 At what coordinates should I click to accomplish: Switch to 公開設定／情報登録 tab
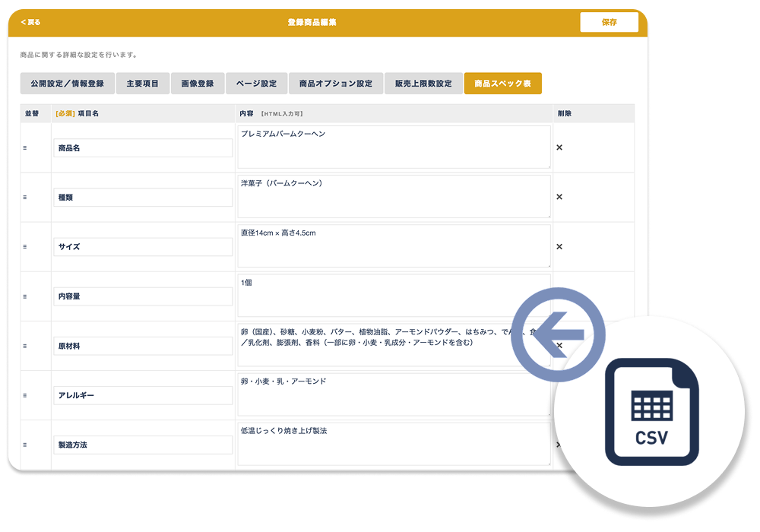pos(68,84)
